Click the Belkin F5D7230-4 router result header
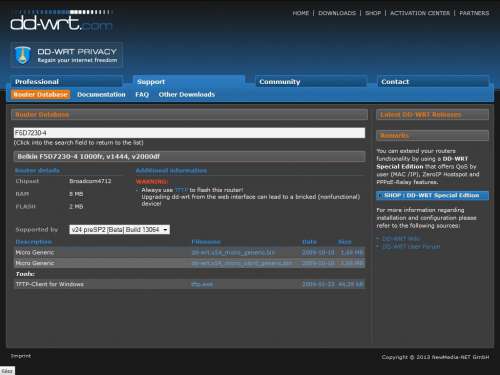500x375 pixels. pyautogui.click(x=189, y=156)
